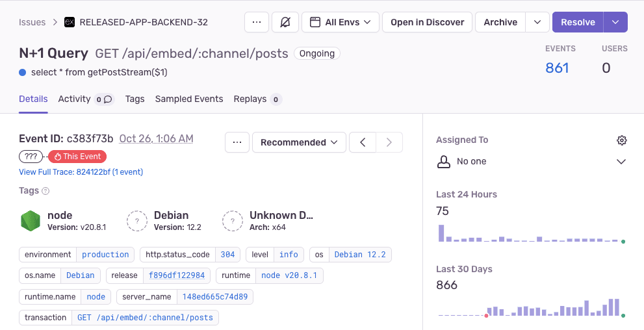Viewport: 644px width, 330px height.
Task: Open the issue ellipsis menu beside the bell icon
Action: pos(257,22)
